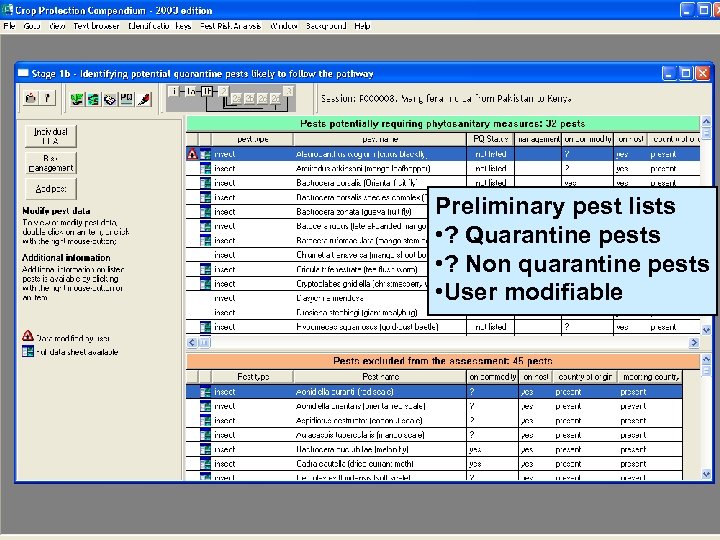Click down arrow of top pest list scrollbar
Screen dimensions: 720x540
pos(706,330)
